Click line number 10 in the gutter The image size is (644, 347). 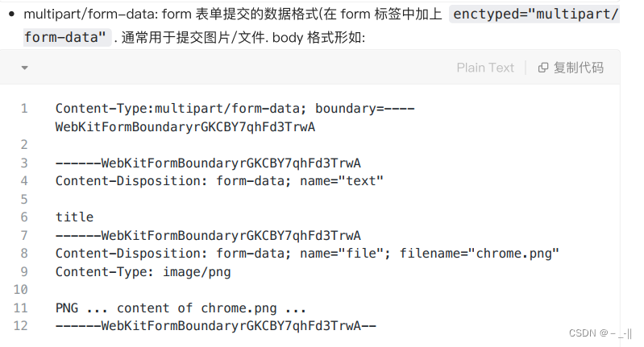pyautogui.click(x=21, y=289)
